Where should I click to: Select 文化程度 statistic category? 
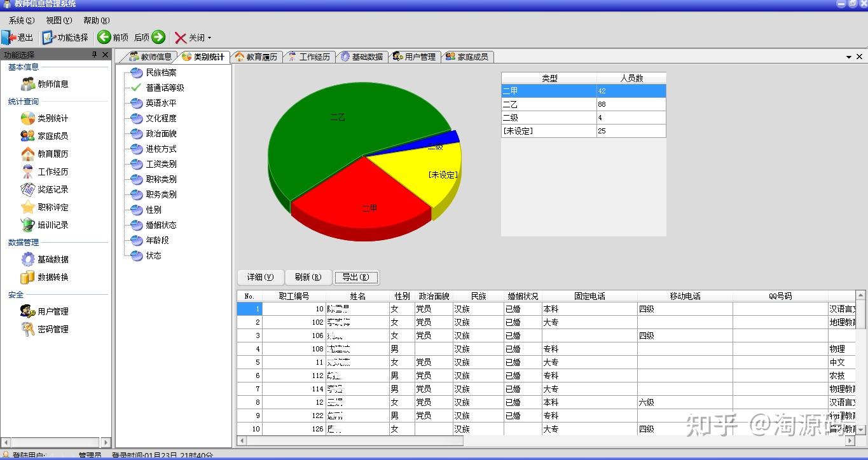[161, 118]
